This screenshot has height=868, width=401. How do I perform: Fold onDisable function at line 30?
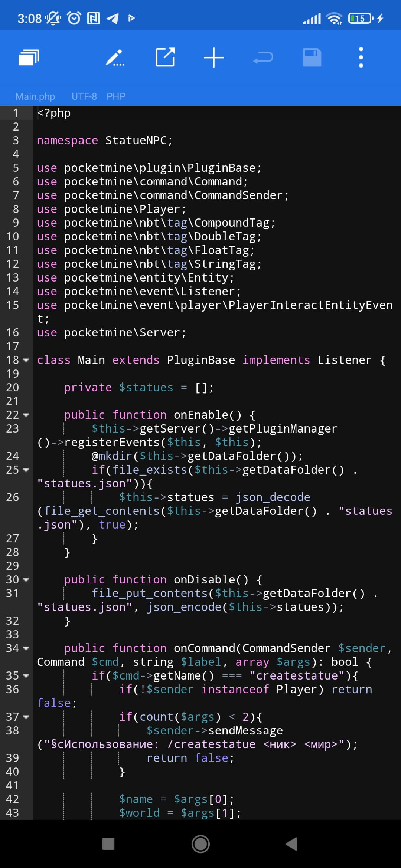point(26,580)
